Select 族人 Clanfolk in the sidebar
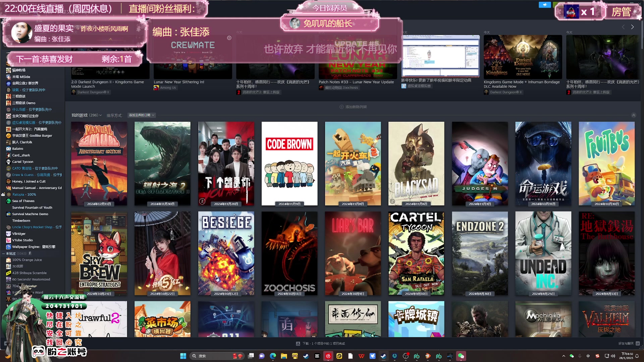 [x=22, y=142]
